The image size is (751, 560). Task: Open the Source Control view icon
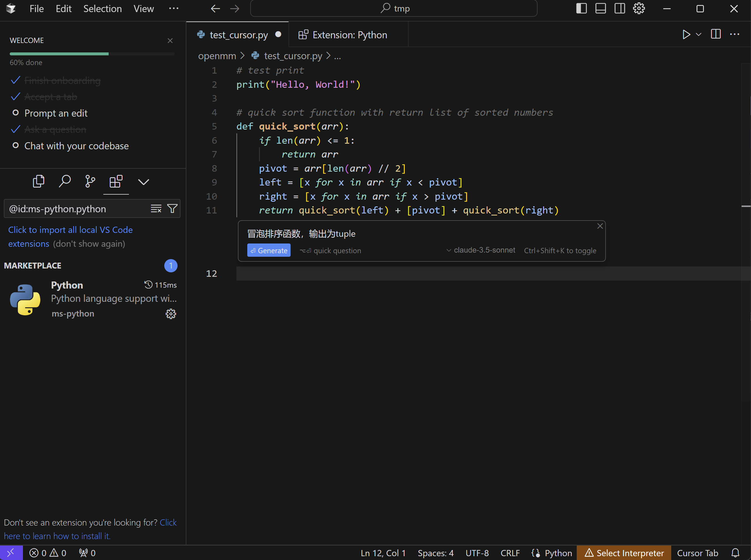[90, 182]
